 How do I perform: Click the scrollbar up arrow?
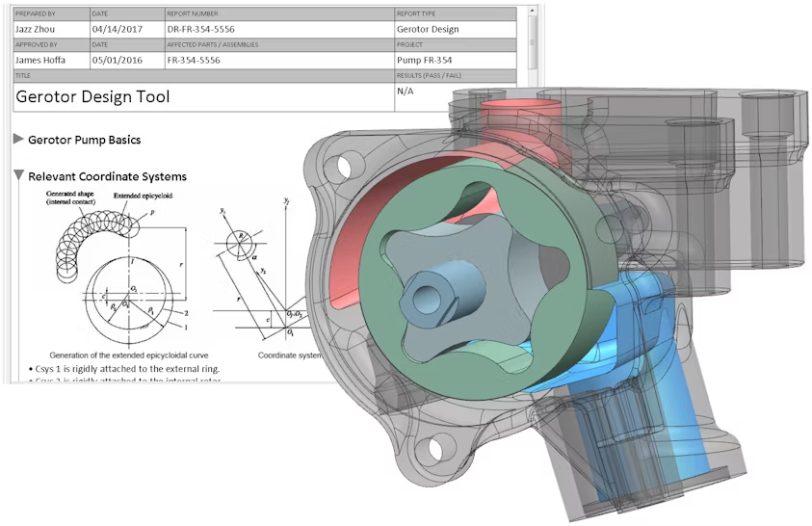coord(533,13)
